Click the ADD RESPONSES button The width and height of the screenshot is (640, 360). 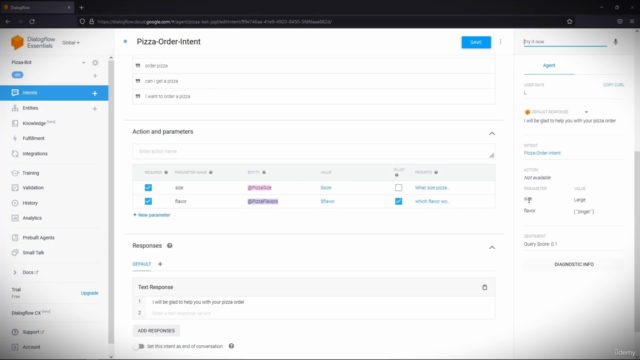(156, 331)
